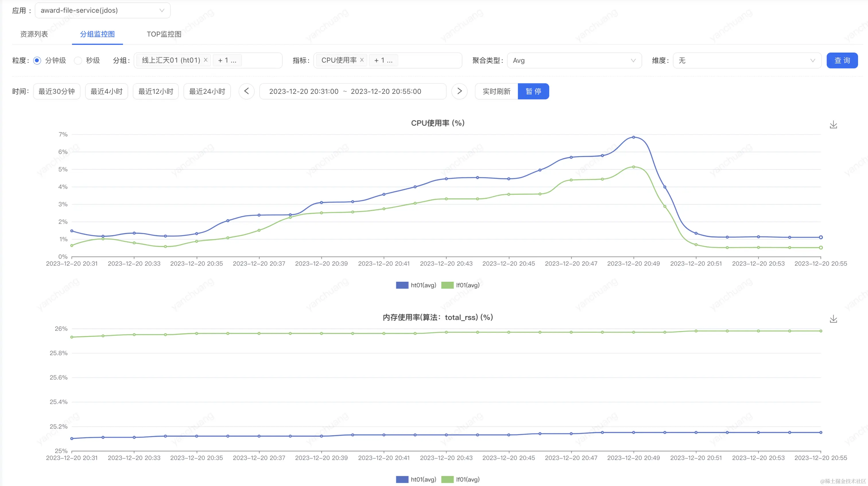Select 最近30分钟 time range

pyautogui.click(x=57, y=91)
